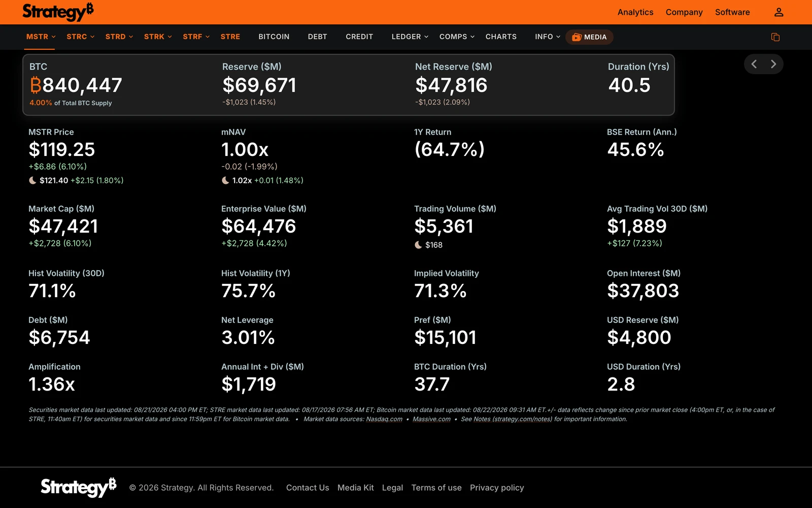The width and height of the screenshot is (812, 508).
Task: Open the Terms of use footer link
Action: (436, 488)
